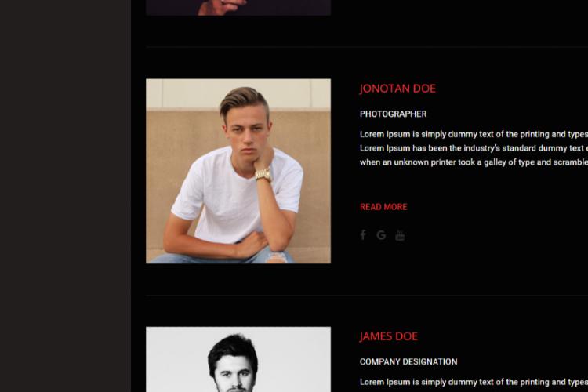Image resolution: width=588 pixels, height=392 pixels.
Task: Click the line starting 'when an unknown printer'
Action: pos(474,162)
